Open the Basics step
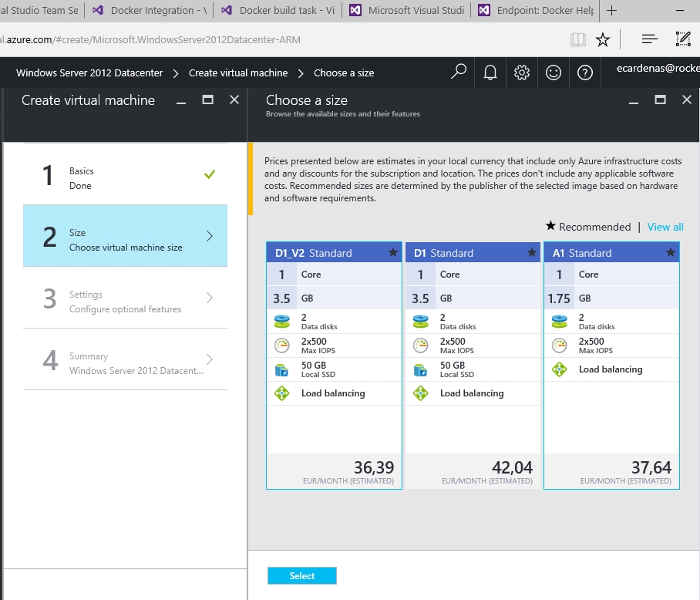This screenshot has width=700, height=600. 125,174
